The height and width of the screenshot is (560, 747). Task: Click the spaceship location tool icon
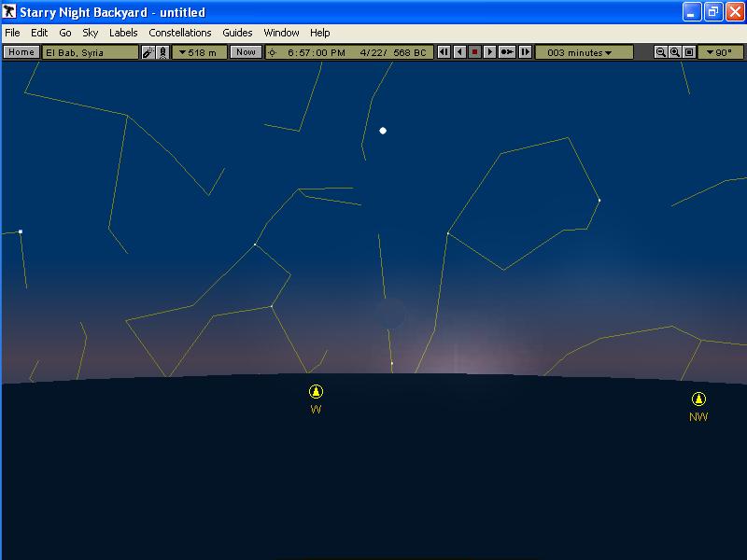coord(148,52)
